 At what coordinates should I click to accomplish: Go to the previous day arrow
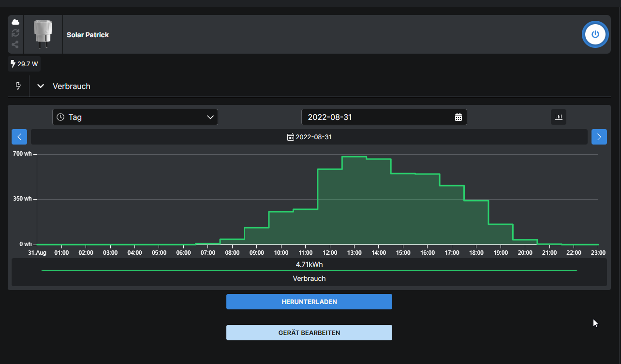[19, 137]
